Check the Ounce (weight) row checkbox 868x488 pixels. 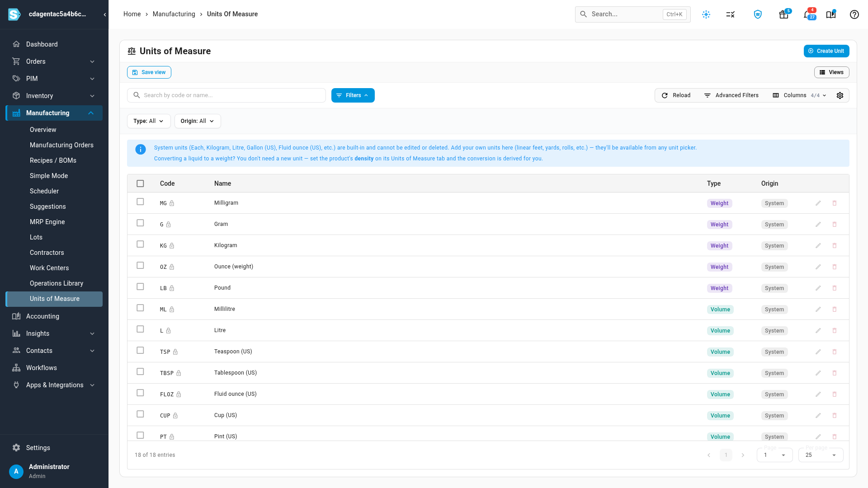(x=140, y=266)
